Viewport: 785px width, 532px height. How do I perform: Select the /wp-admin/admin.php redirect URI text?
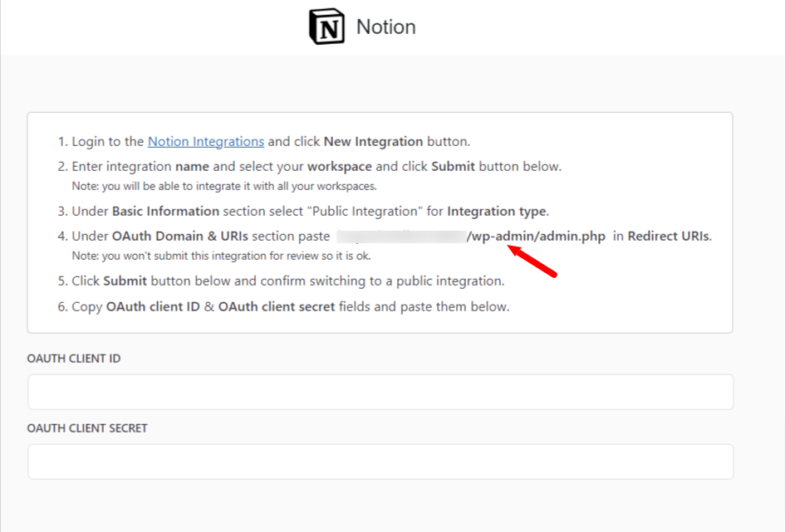point(536,236)
